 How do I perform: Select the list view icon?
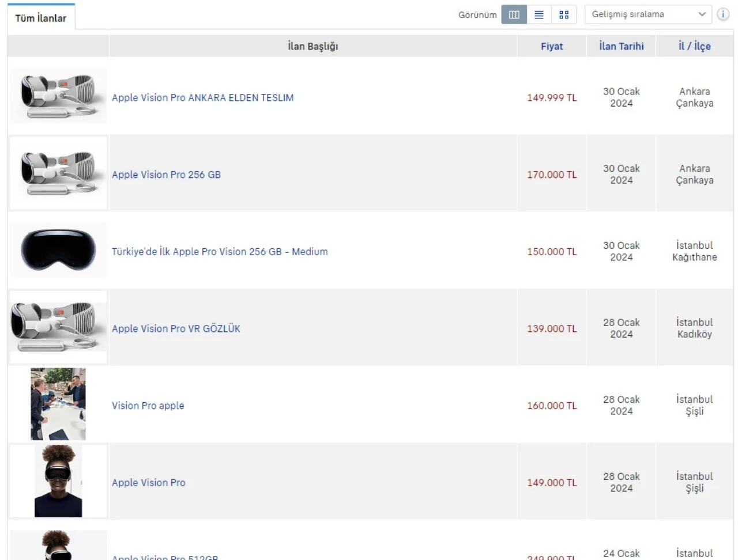pos(539,14)
